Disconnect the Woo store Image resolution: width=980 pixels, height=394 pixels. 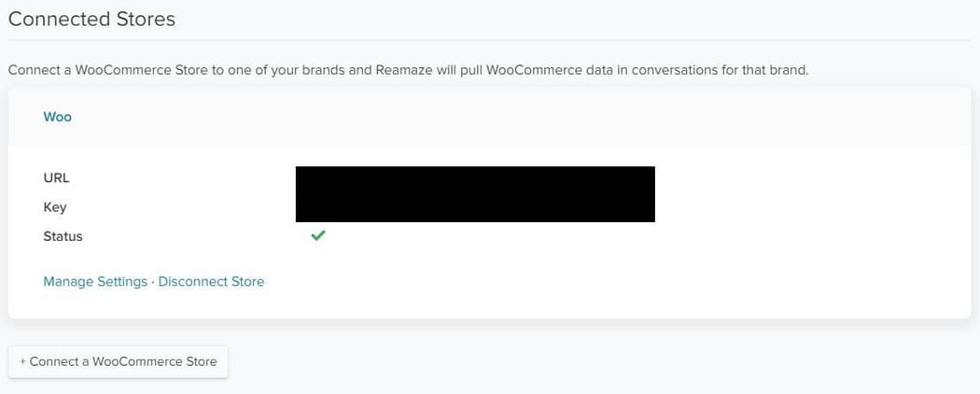[211, 281]
